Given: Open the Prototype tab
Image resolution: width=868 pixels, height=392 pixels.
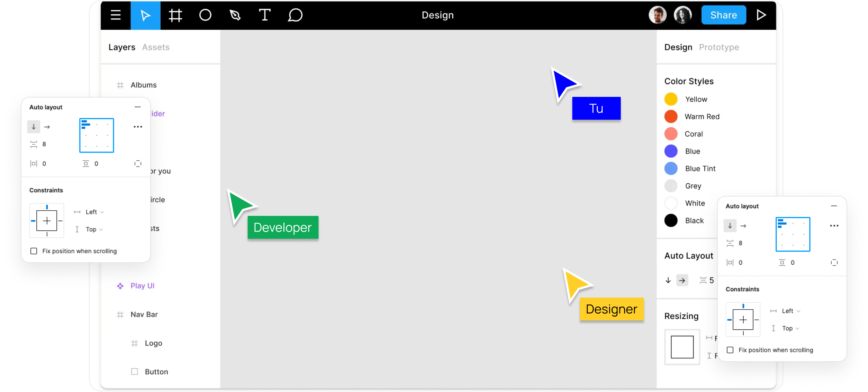Looking at the screenshot, I should pos(719,47).
